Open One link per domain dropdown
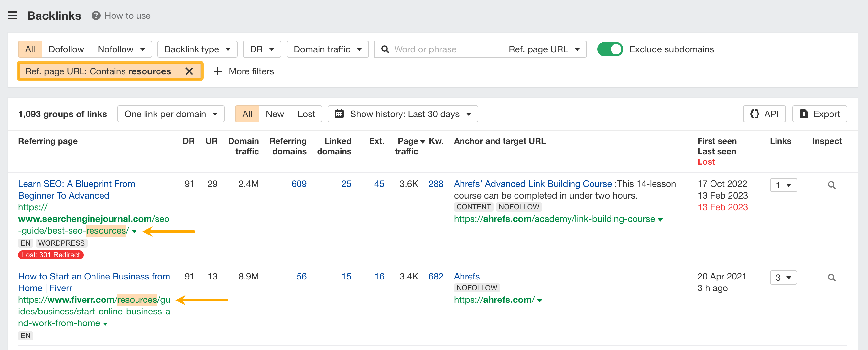The image size is (868, 350). pyautogui.click(x=171, y=114)
